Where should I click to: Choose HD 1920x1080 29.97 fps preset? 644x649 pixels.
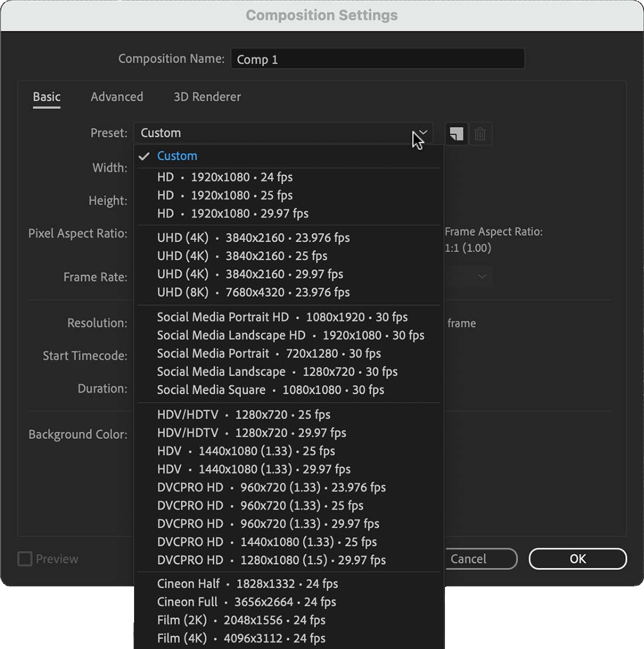289,214
